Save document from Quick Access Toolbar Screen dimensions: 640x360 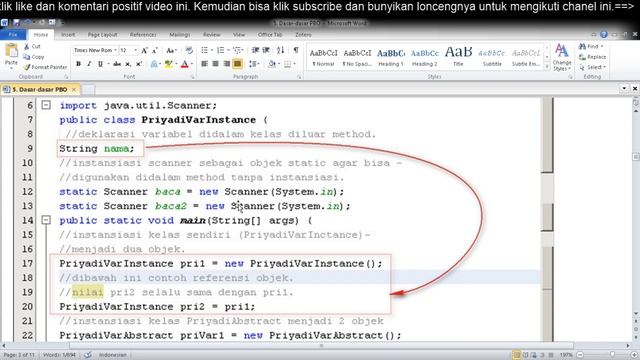tap(16, 23)
